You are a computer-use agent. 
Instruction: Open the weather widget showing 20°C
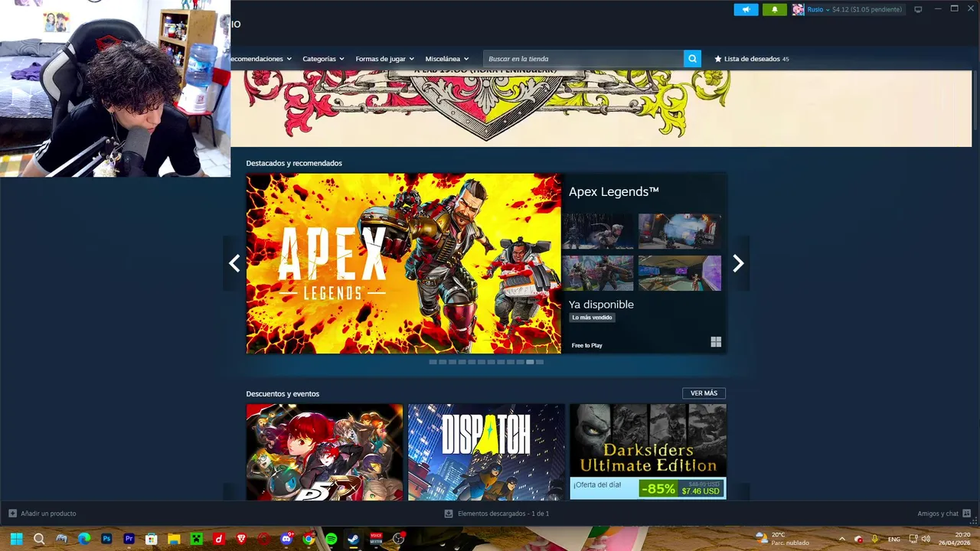pos(782,539)
